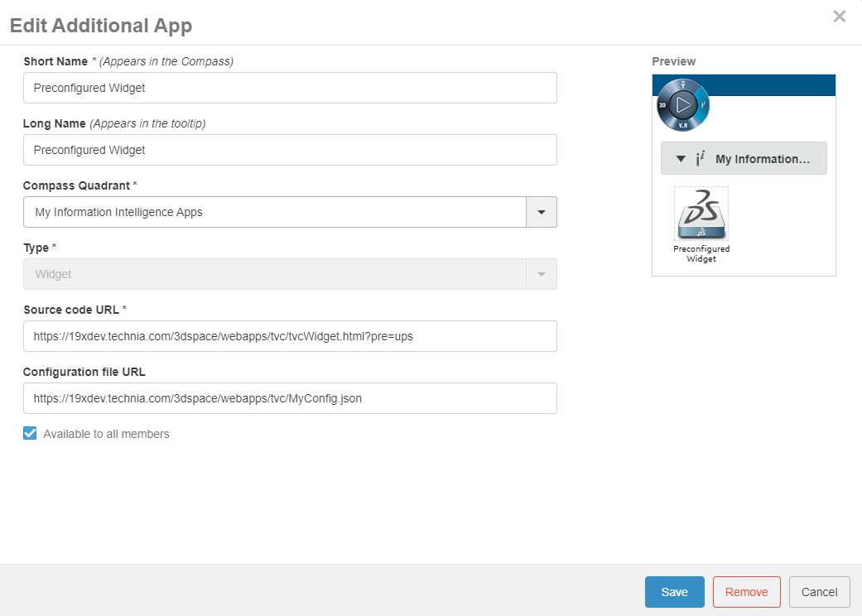Click the My Information Intelligence Apps combo box

point(275,212)
